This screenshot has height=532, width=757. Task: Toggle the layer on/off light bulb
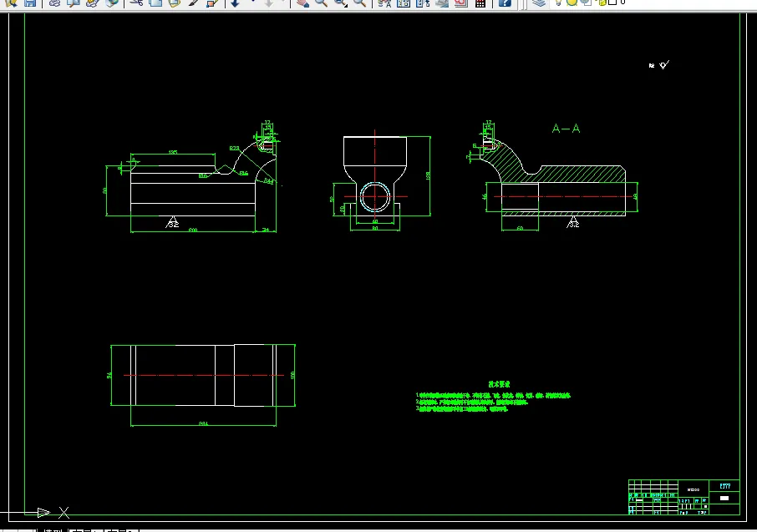click(559, 3)
